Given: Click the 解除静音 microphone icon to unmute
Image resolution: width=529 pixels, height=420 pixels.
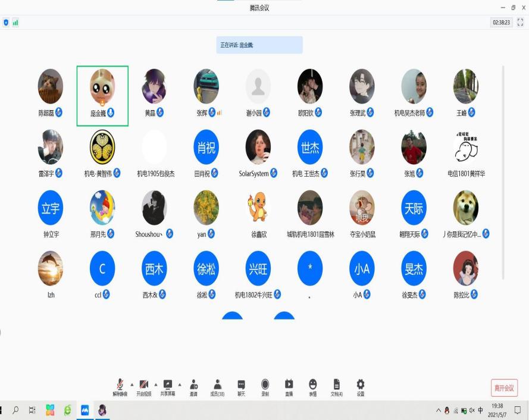Looking at the screenshot, I should point(120,384).
